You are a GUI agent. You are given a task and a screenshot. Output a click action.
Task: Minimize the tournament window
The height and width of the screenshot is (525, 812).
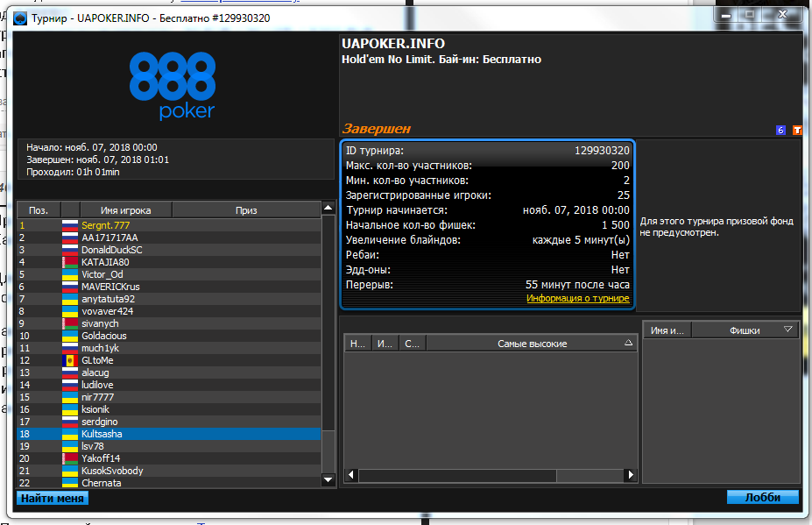(x=726, y=15)
